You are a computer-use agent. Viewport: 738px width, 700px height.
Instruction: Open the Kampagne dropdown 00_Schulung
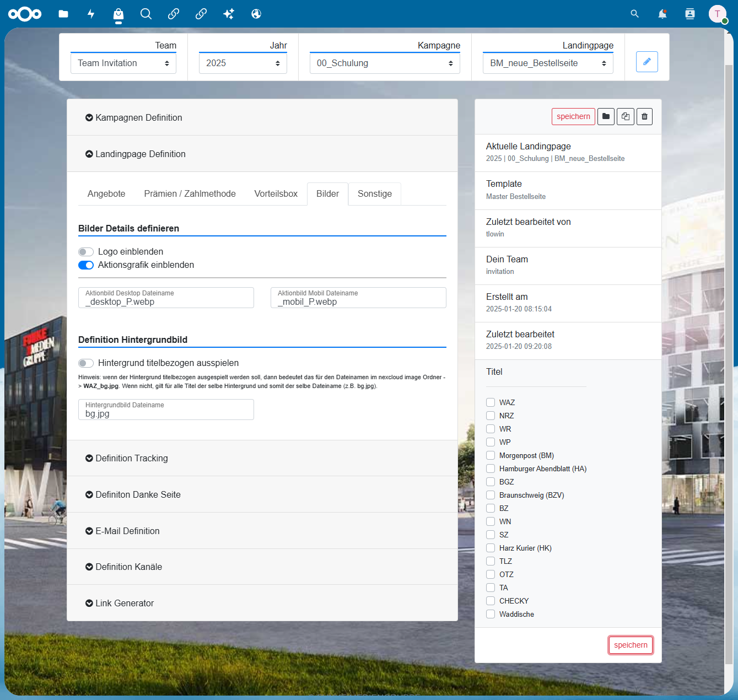click(385, 63)
